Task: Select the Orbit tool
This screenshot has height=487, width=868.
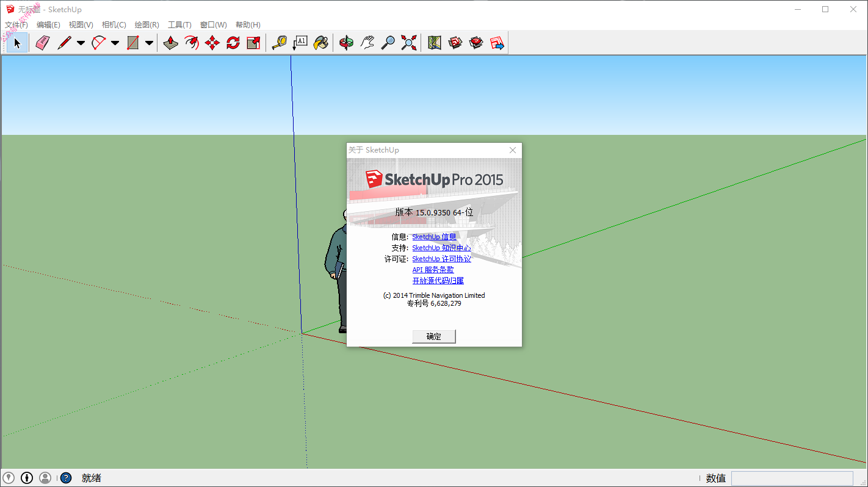Action: pyautogui.click(x=347, y=43)
